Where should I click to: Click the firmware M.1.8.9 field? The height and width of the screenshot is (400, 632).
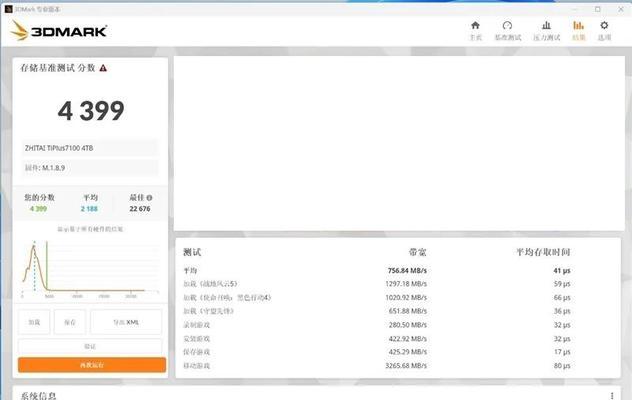point(89,168)
